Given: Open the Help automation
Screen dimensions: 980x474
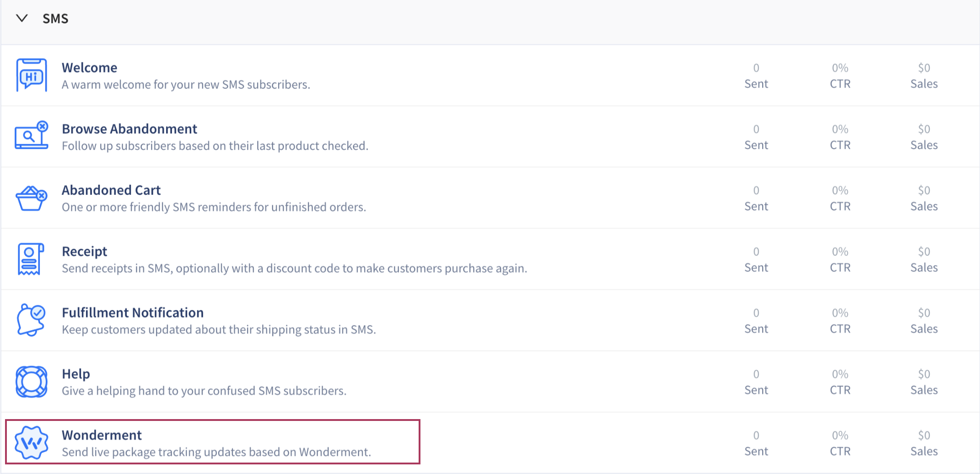Looking at the screenshot, I should (x=76, y=374).
